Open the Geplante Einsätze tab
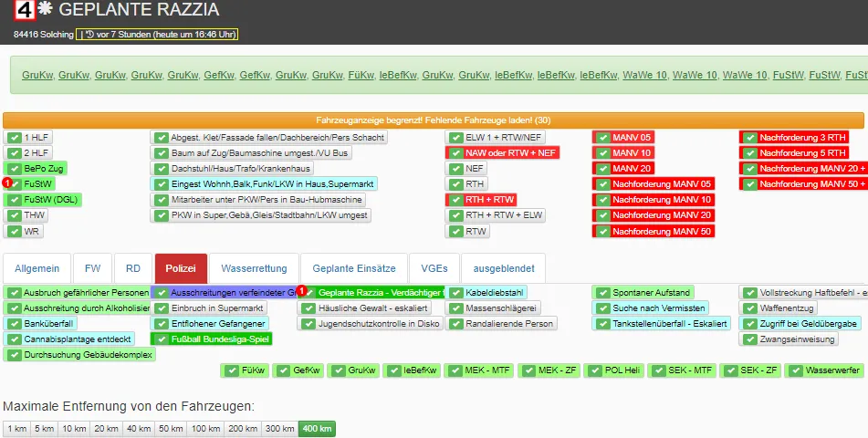This screenshot has height=438, width=868. coord(353,268)
